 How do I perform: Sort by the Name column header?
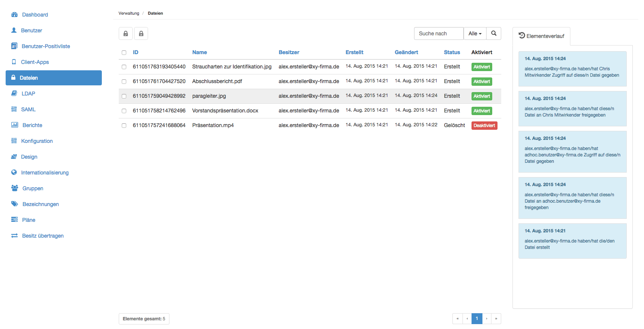(x=200, y=52)
